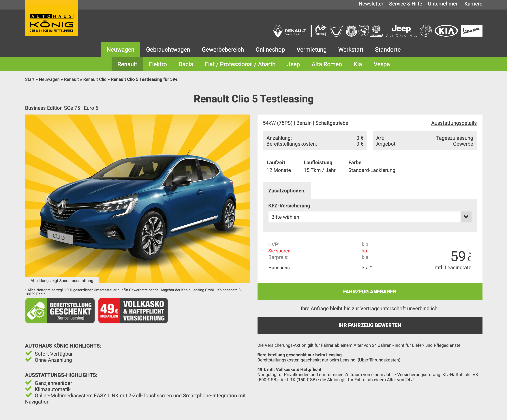Screen dimensions: 507x420
Task: Open the Ausstattungsdetails link
Action: [454, 123]
